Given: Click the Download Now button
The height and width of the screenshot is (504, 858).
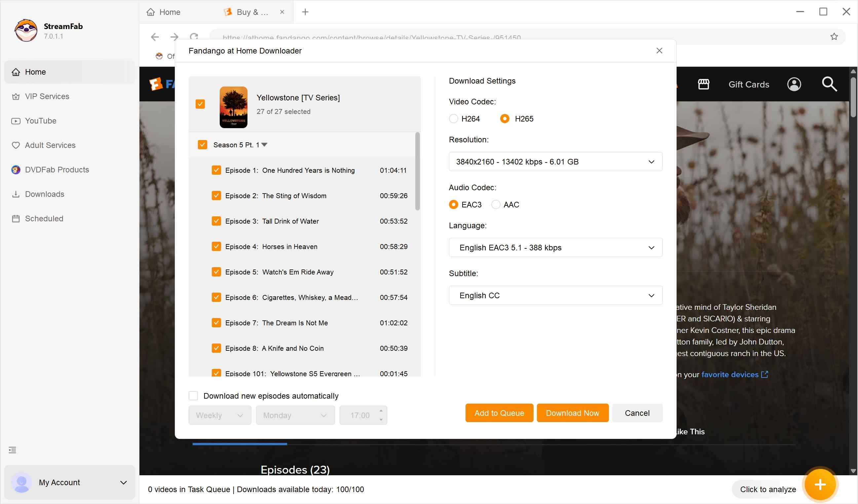Looking at the screenshot, I should click(x=572, y=413).
